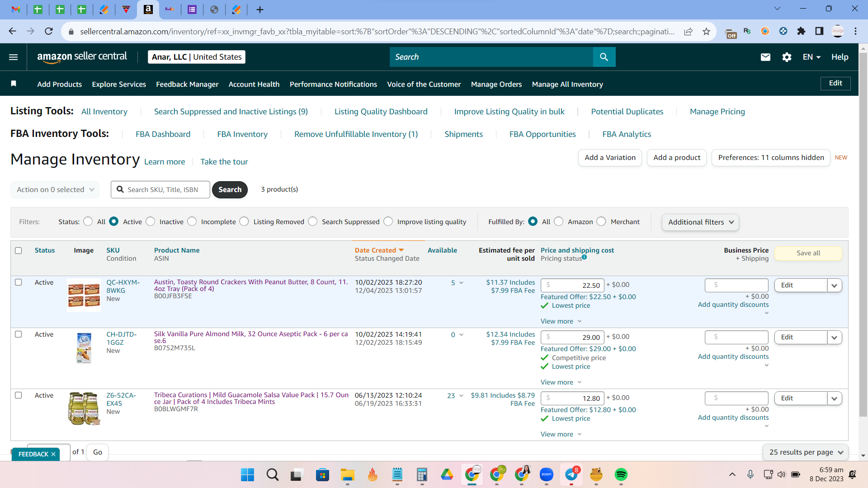Open Chrome's three-dot menu
868x488 pixels.
click(855, 31)
